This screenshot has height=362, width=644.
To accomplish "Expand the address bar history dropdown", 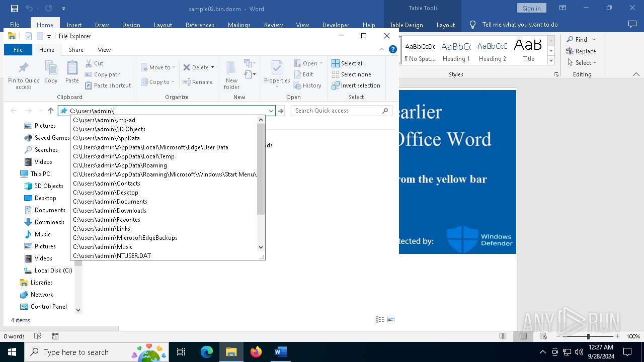I will 271,111.
